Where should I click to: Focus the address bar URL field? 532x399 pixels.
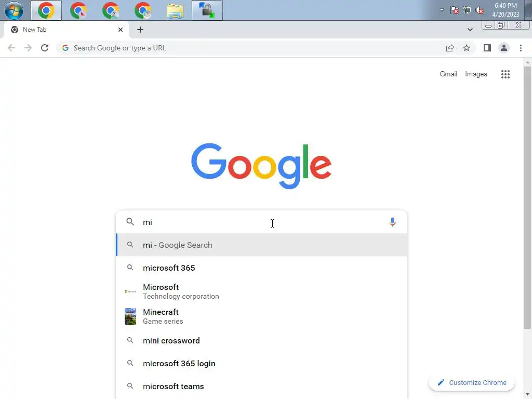(251, 48)
